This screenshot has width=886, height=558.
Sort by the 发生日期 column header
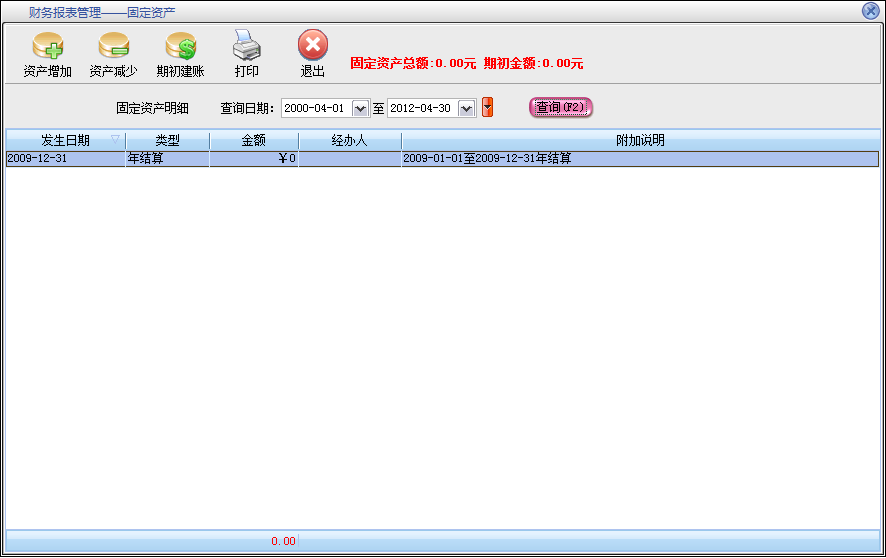click(x=65, y=140)
